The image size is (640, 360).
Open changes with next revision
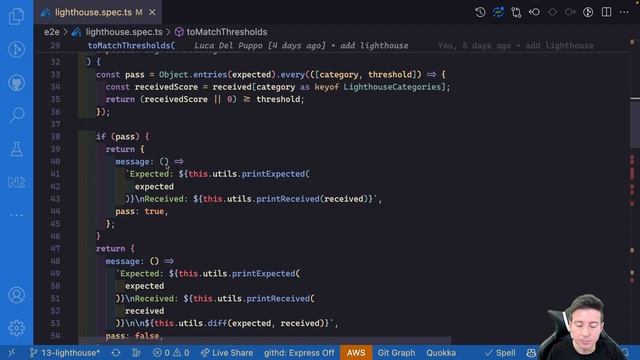[x=570, y=12]
